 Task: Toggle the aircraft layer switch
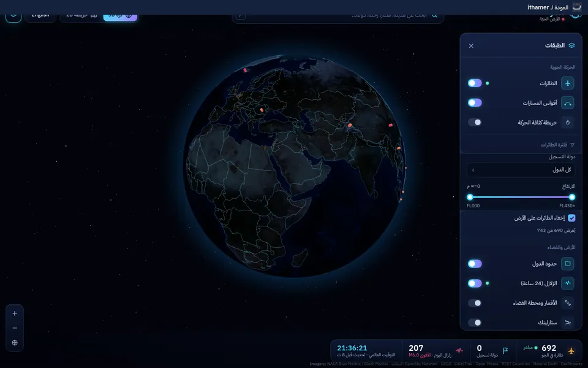pos(475,83)
